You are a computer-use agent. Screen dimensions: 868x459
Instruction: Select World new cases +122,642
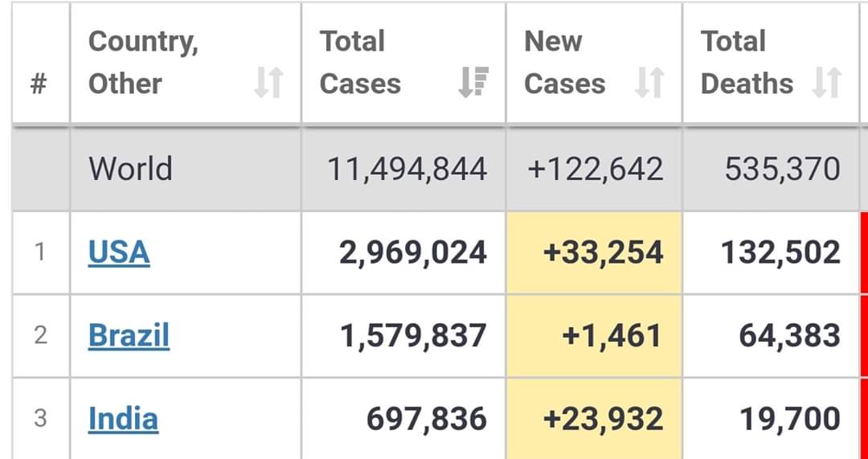(x=595, y=170)
